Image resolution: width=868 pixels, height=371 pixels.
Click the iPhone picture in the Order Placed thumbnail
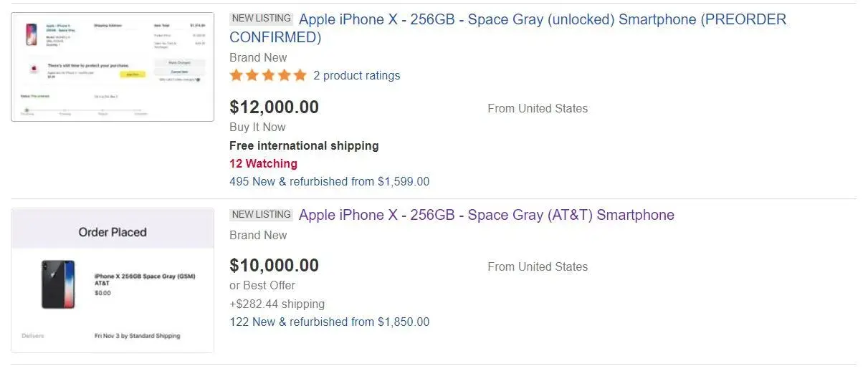[x=58, y=284]
